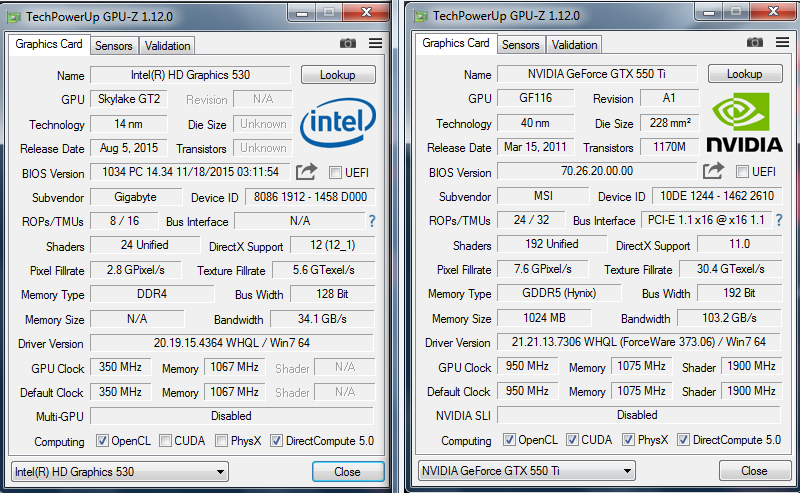The width and height of the screenshot is (800, 493).
Task: Open the hamburger menu in NVIDIA window
Action: (783, 42)
